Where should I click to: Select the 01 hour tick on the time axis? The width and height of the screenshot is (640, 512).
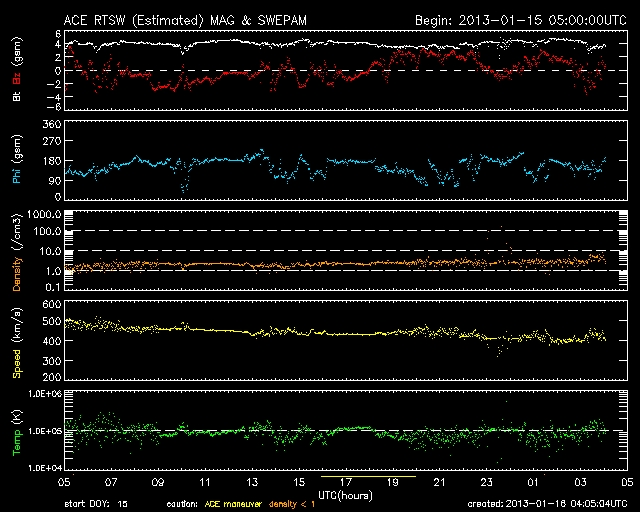(533, 481)
